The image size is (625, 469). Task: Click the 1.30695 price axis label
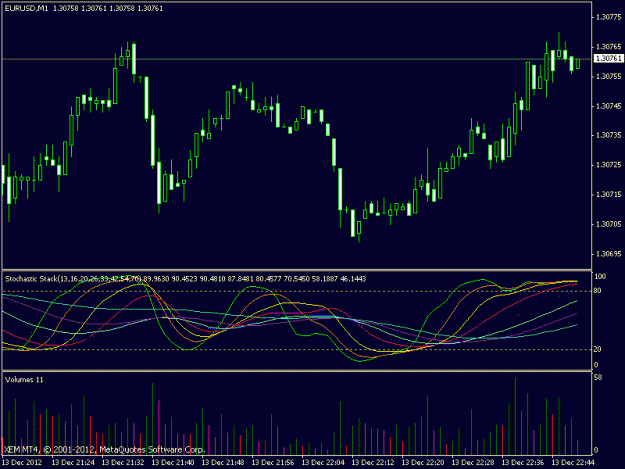point(608,254)
